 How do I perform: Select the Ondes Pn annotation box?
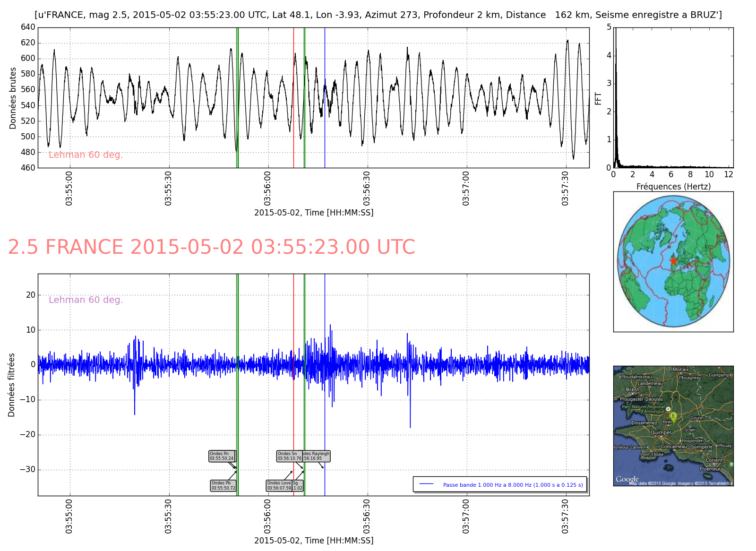pyautogui.click(x=222, y=456)
